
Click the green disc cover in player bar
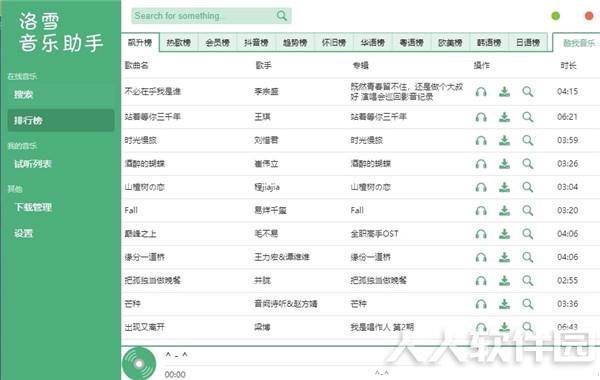(139, 364)
